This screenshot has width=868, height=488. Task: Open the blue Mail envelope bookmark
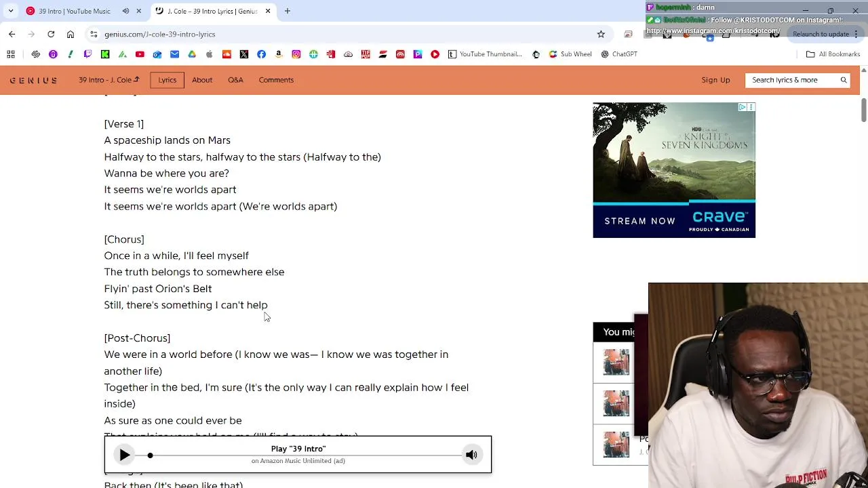coord(174,54)
